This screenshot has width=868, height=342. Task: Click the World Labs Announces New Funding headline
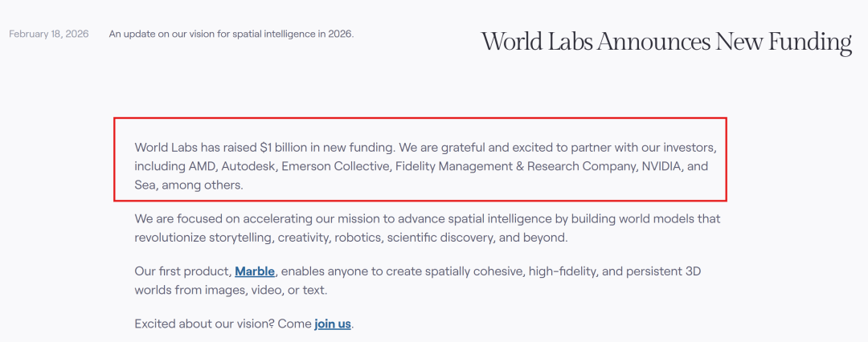tap(666, 41)
